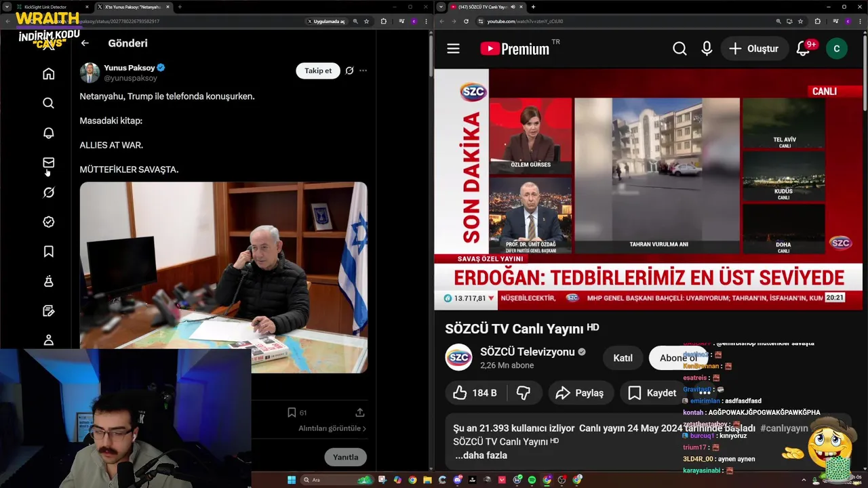Go back with the arrow beside Gönderi
Image resolution: width=868 pixels, height=488 pixels.
pyautogui.click(x=85, y=43)
